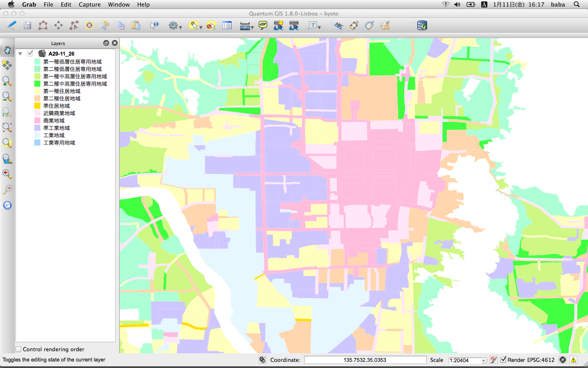Click the Zoom Last icon with red arrow
This screenshot has width=588, height=368.
[7, 174]
